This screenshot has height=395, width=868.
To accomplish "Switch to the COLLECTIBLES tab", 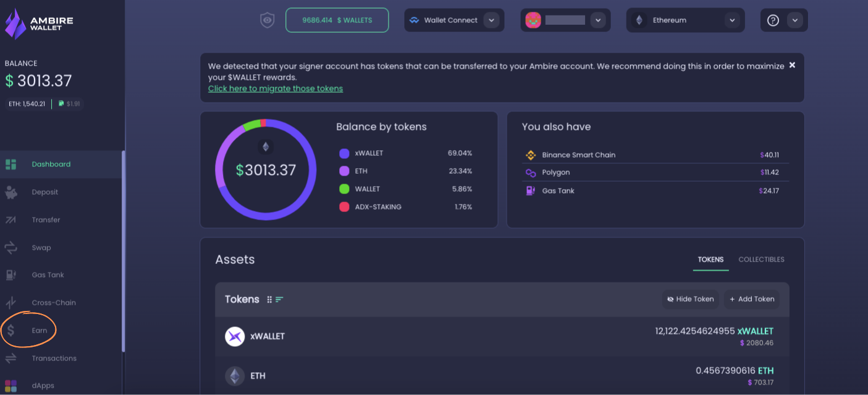I will 761,260.
